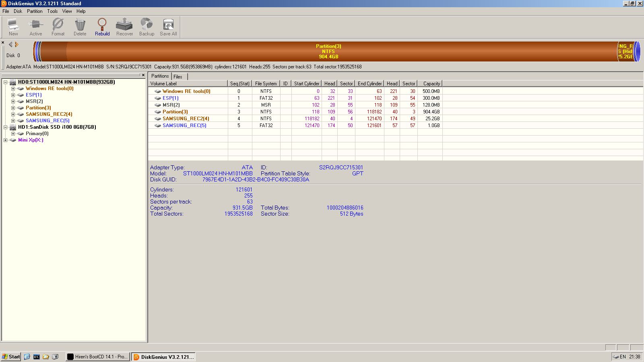The image size is (644, 362).
Task: Click the Capacity column header
Action: click(x=430, y=84)
